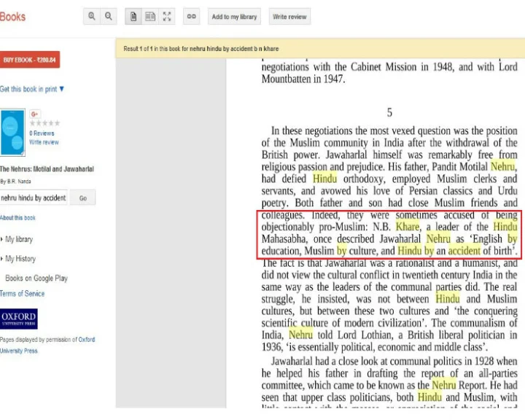The width and height of the screenshot is (525, 420).
Task: Open Terms of Service link
Action: (22, 293)
